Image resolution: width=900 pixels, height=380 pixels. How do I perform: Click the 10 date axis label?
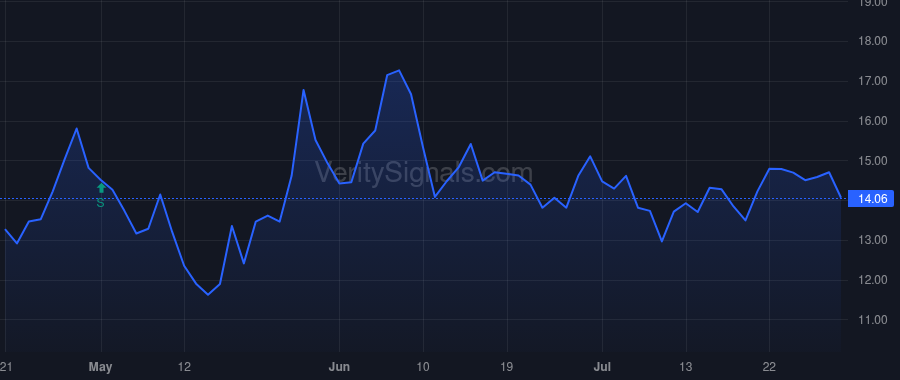(424, 367)
